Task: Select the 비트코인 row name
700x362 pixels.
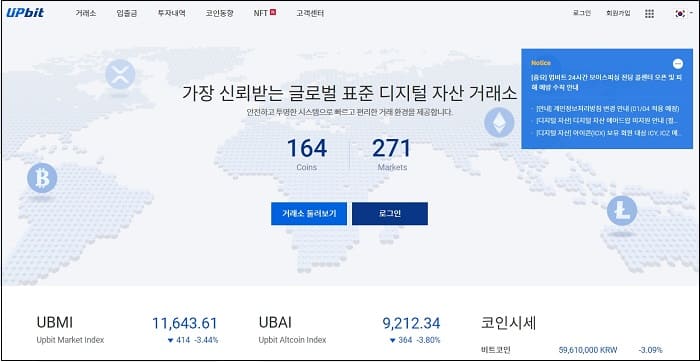Action: (x=496, y=350)
